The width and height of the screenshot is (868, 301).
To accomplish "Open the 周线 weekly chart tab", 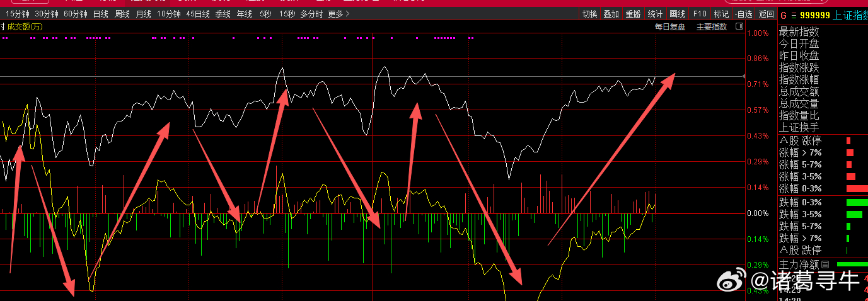I will pyautogui.click(x=122, y=14).
